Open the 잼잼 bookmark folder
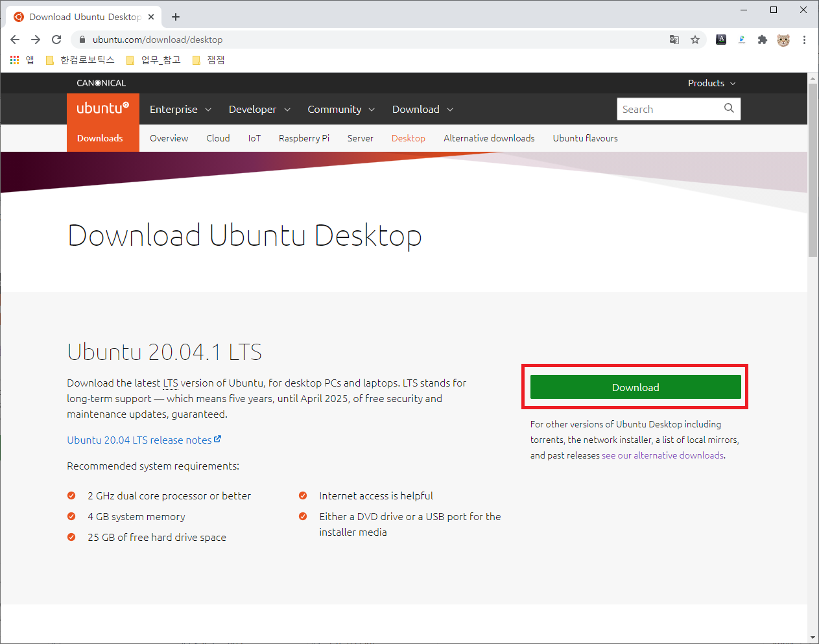The image size is (819, 644). (x=209, y=60)
